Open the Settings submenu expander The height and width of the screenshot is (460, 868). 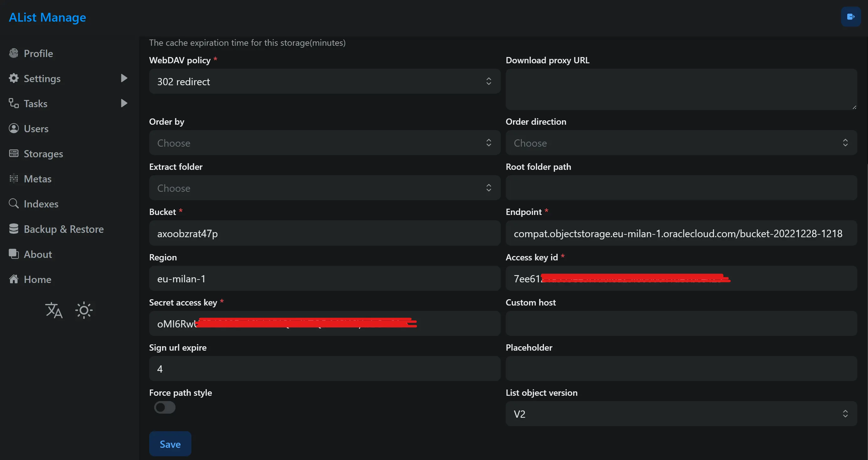coord(126,78)
